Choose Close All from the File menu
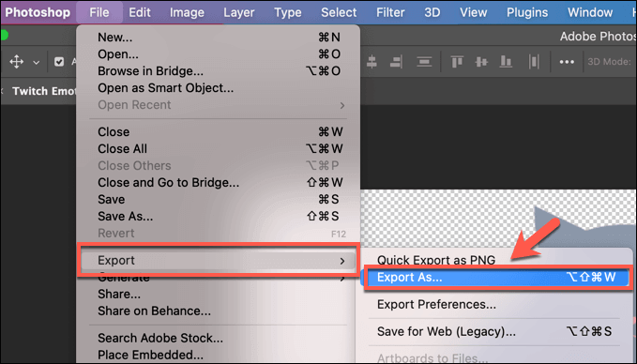The width and height of the screenshot is (637, 364). [219, 148]
